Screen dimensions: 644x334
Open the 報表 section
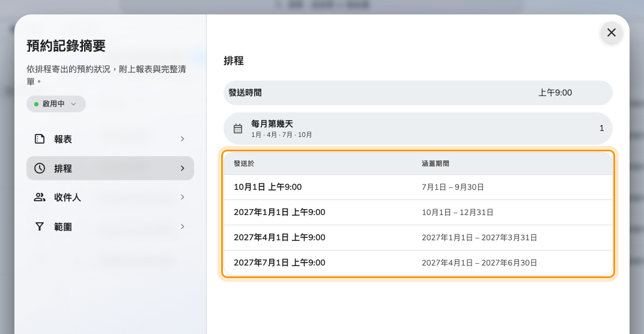tap(110, 139)
